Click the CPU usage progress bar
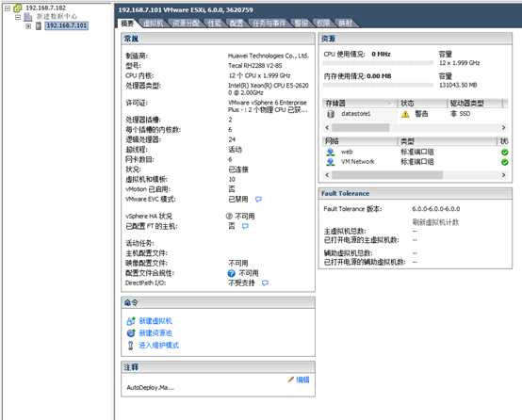 (378, 62)
